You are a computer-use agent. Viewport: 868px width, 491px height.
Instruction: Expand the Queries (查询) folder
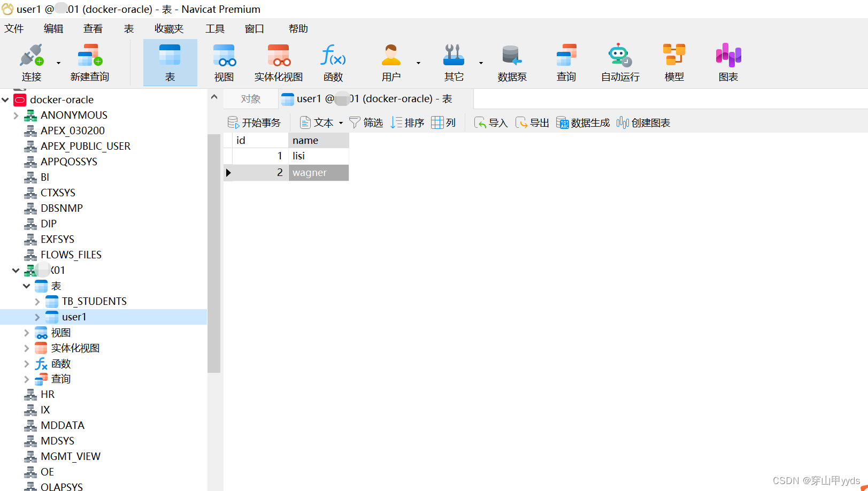[x=26, y=379]
